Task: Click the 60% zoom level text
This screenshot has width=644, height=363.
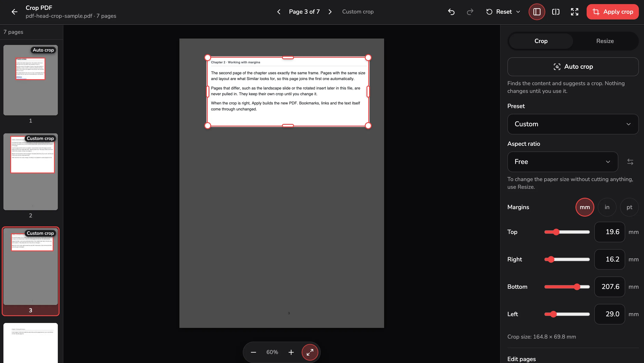Action: 272,352
